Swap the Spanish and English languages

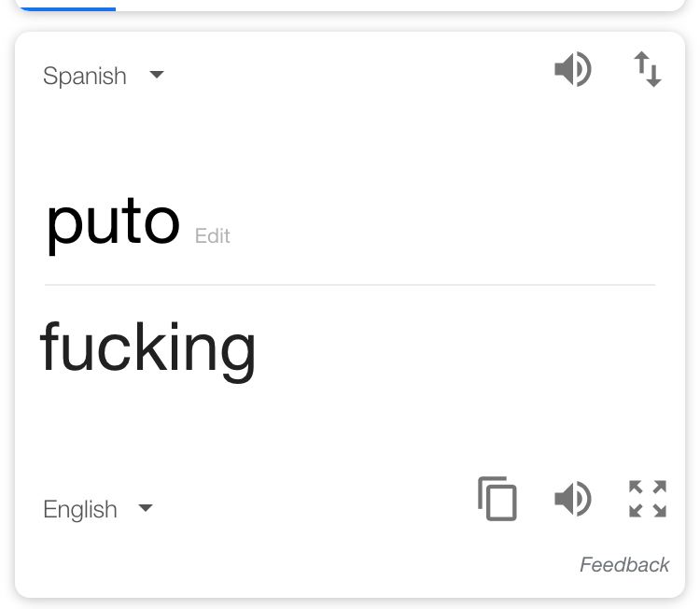[x=648, y=69]
